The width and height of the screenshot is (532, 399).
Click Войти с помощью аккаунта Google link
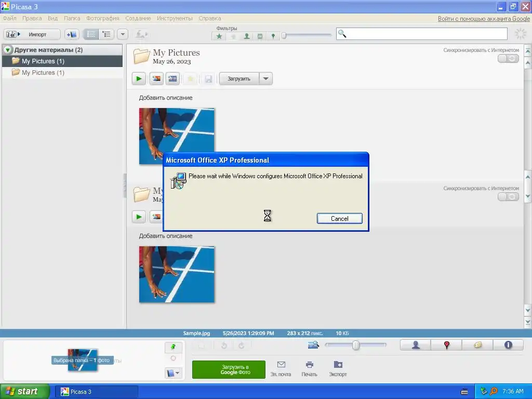(484, 19)
